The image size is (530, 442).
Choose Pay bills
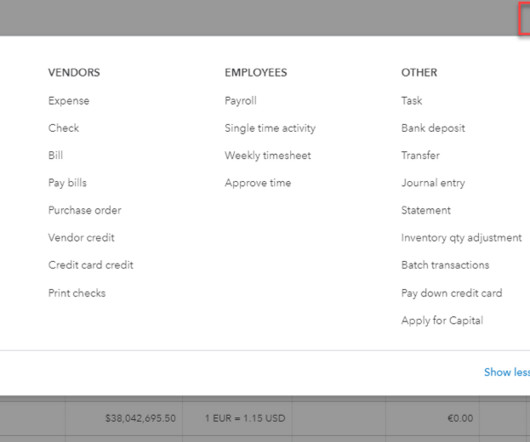pyautogui.click(x=67, y=183)
